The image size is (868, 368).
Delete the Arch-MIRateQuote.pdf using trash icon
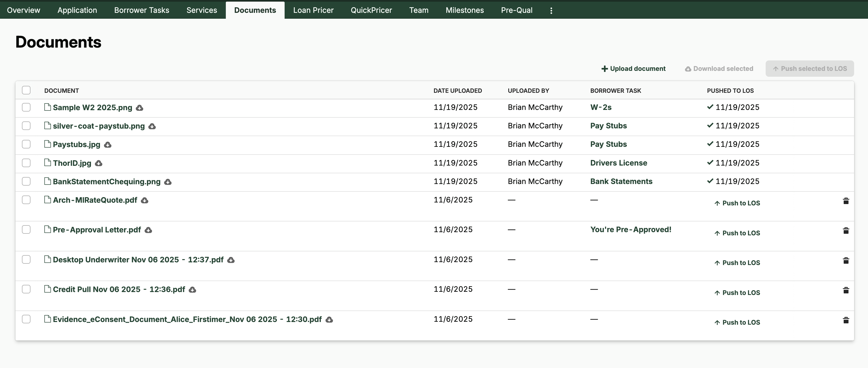tap(846, 201)
